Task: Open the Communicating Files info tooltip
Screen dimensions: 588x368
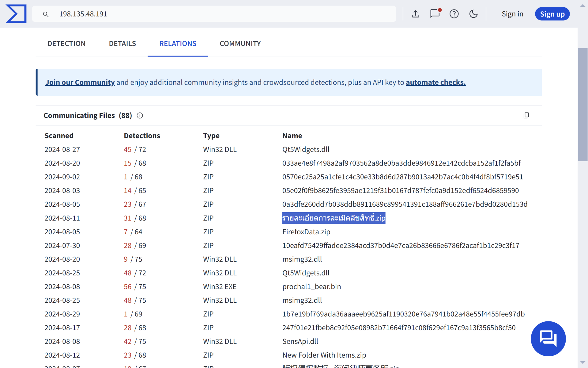Action: 140,116
